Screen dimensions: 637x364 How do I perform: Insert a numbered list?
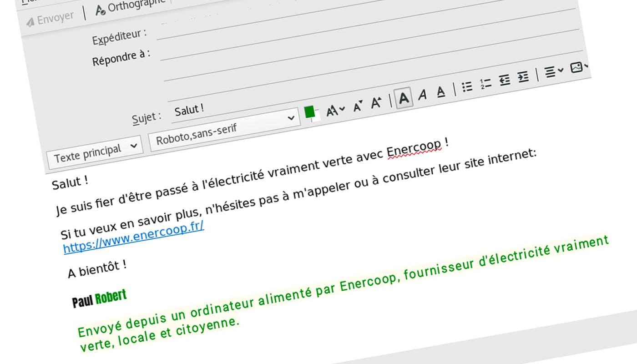coord(485,84)
